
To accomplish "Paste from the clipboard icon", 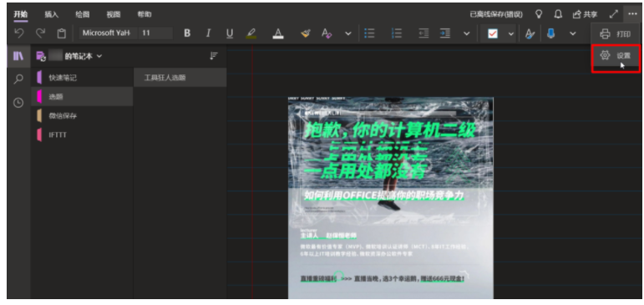I will click(61, 33).
